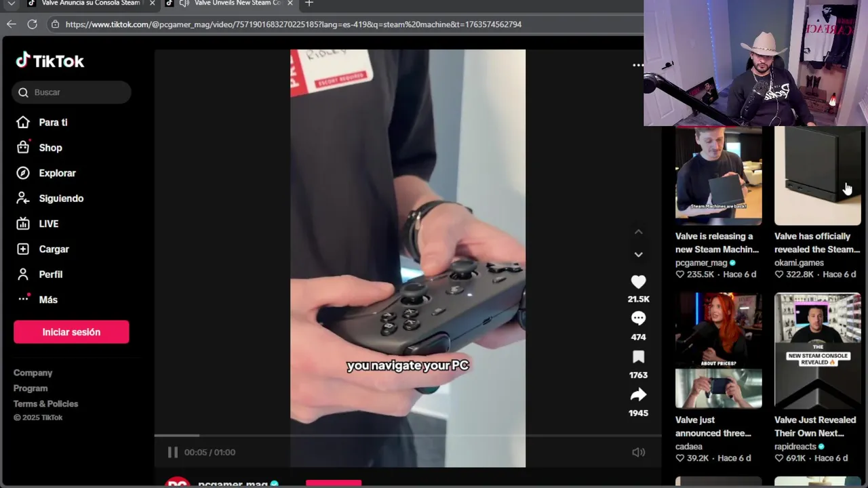
Task: Click the 39.2K likes count
Action: click(x=692, y=458)
